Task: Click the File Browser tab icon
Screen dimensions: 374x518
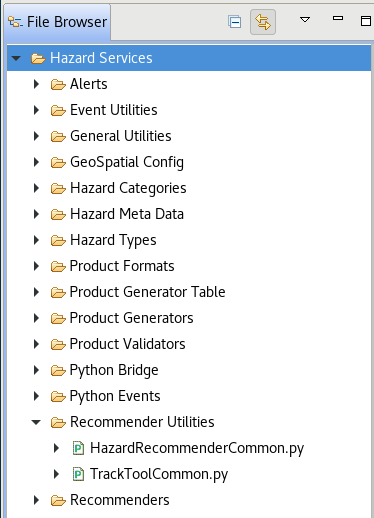Action: pyautogui.click(x=15, y=22)
